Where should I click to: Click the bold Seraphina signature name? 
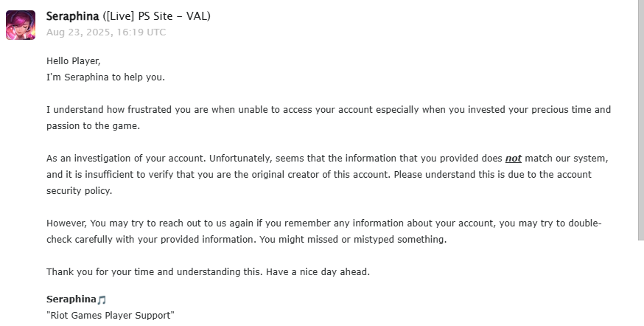click(71, 299)
